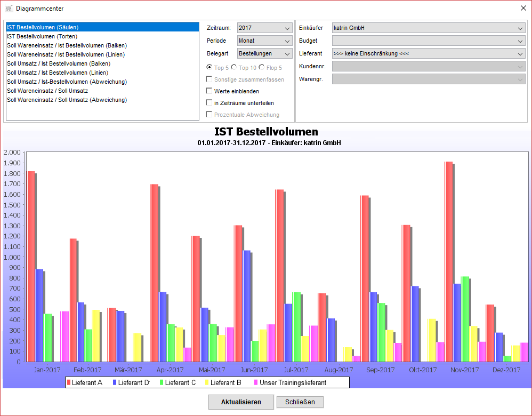Choose 'Soll Wareneinsatz / Soll Umsatz' diagram
The image size is (532, 416).
click(47, 91)
